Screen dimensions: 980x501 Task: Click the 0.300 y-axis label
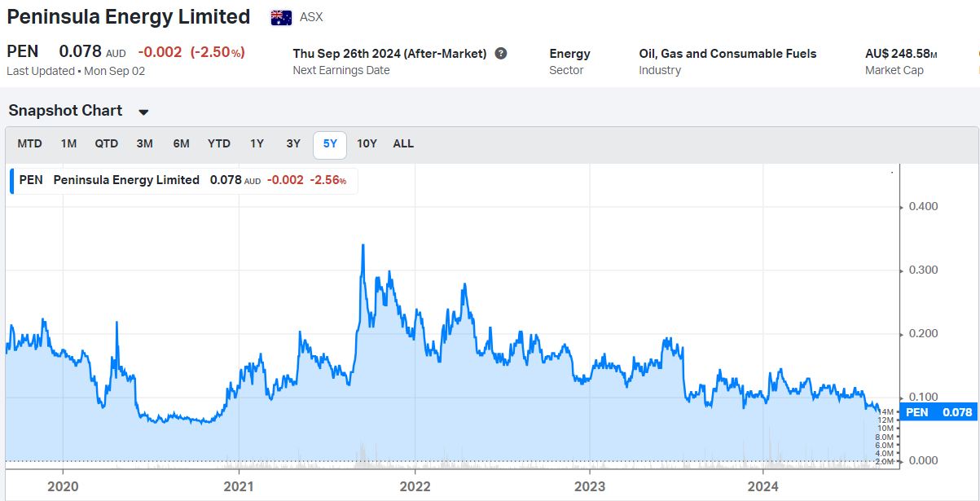tap(923, 270)
